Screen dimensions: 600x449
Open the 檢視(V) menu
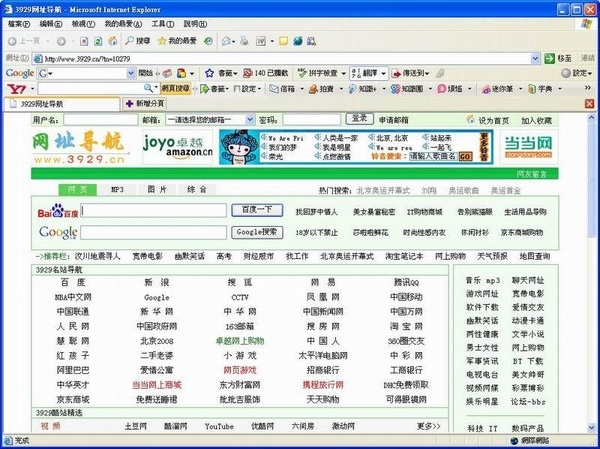[x=83, y=24]
